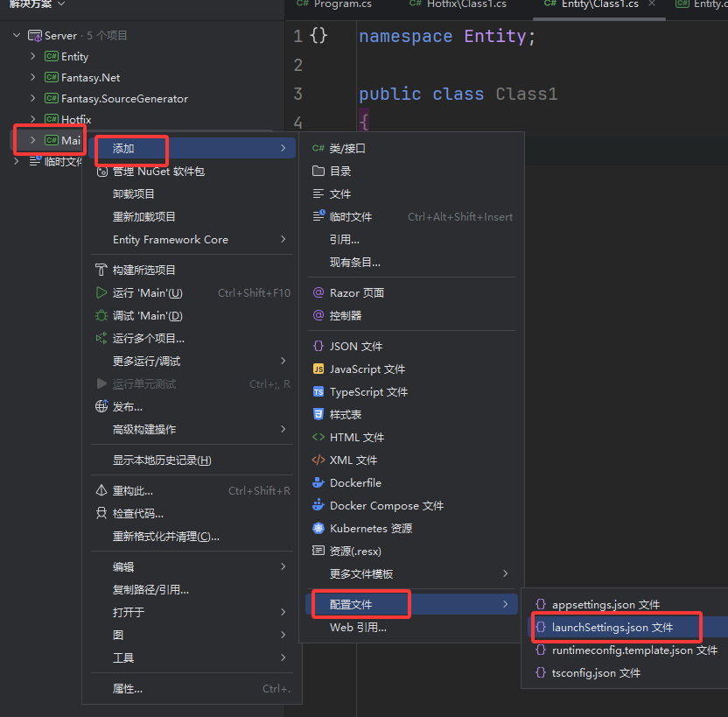This screenshot has width=728, height=717.
Task: Click the resx resource icon
Action: (x=318, y=551)
